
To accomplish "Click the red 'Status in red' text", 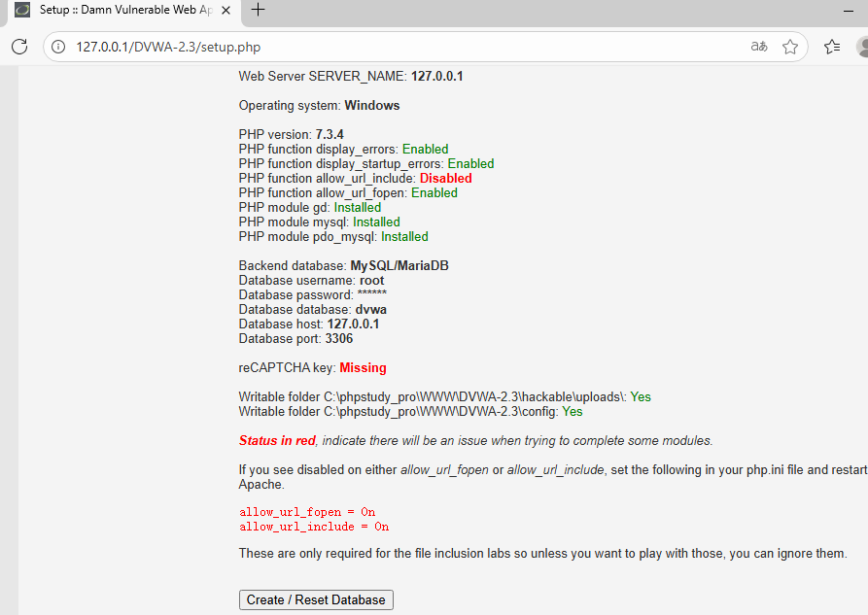I will [277, 441].
